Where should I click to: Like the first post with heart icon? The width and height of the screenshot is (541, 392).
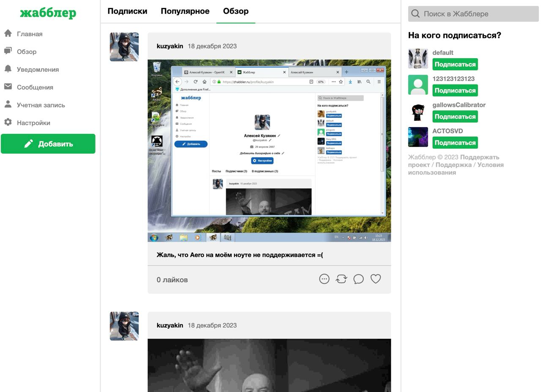click(x=376, y=279)
